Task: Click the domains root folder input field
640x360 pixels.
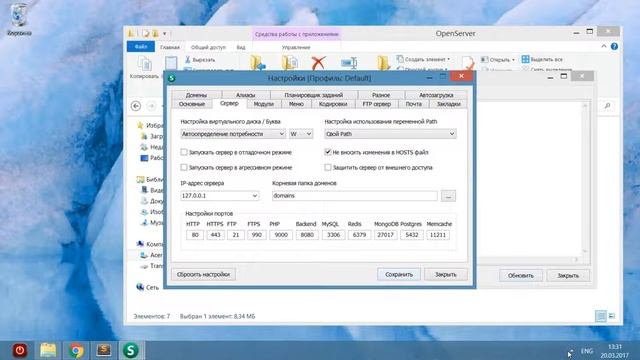Action: coord(355,196)
